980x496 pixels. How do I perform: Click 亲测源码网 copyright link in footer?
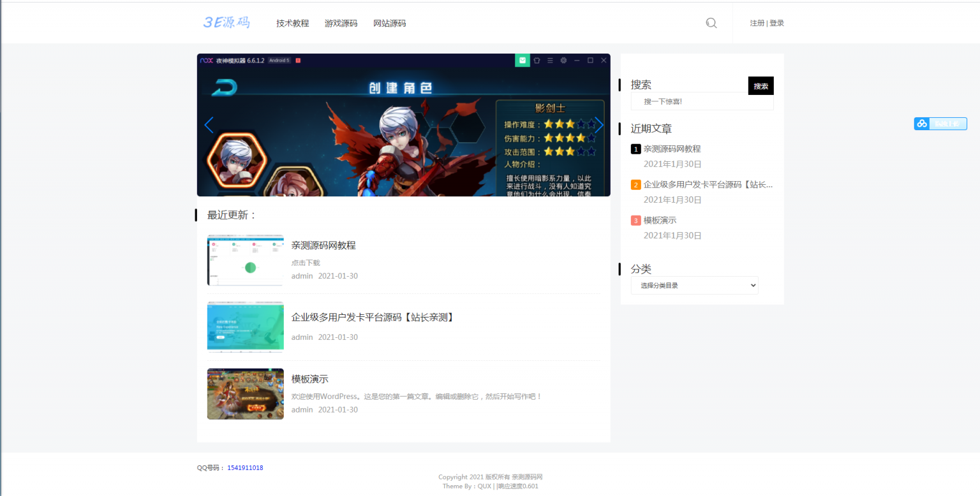pos(527,477)
